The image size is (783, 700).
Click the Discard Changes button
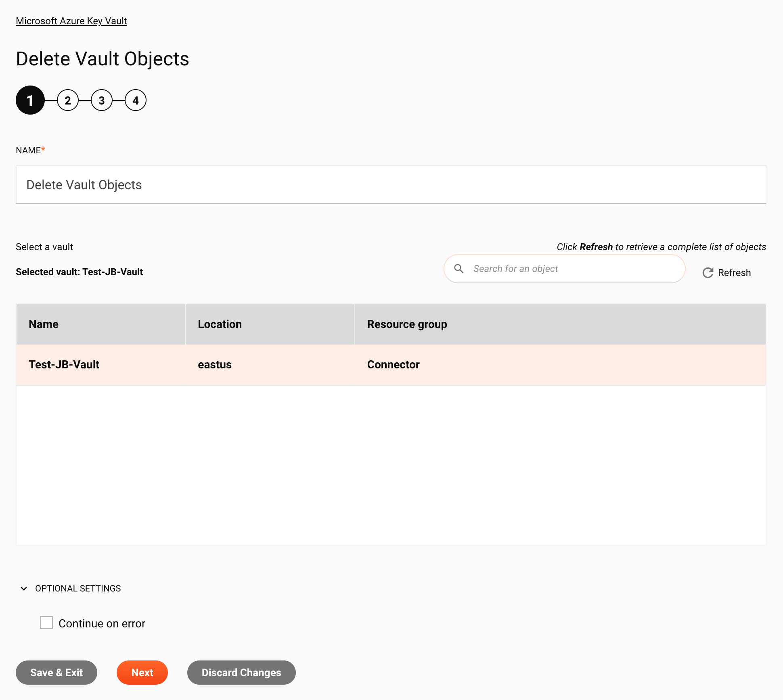[241, 672]
